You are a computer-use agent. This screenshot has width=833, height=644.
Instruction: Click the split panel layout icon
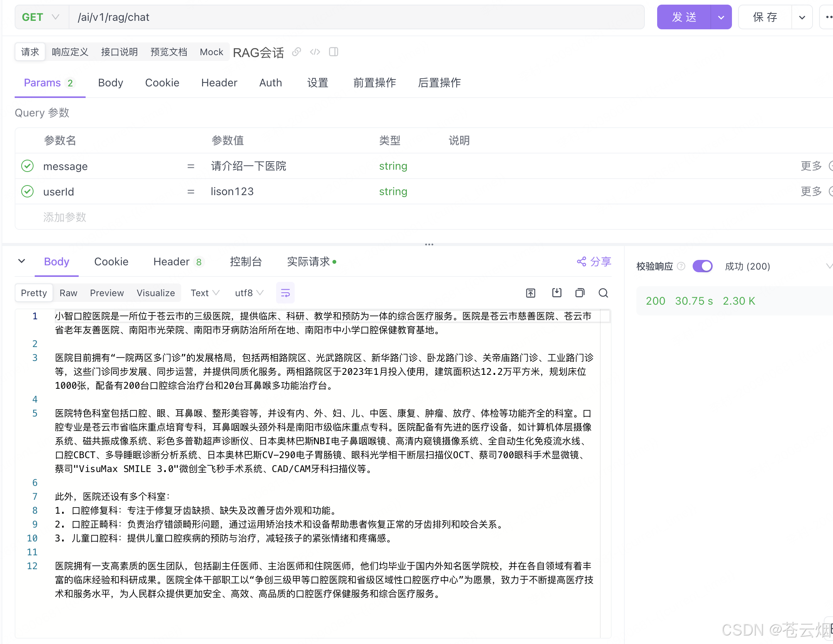(334, 52)
